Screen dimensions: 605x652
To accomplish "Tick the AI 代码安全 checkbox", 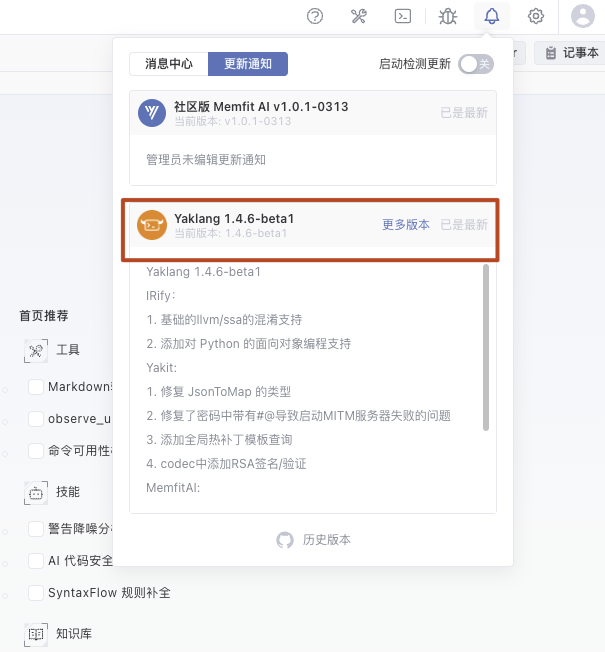I will click(x=36, y=561).
